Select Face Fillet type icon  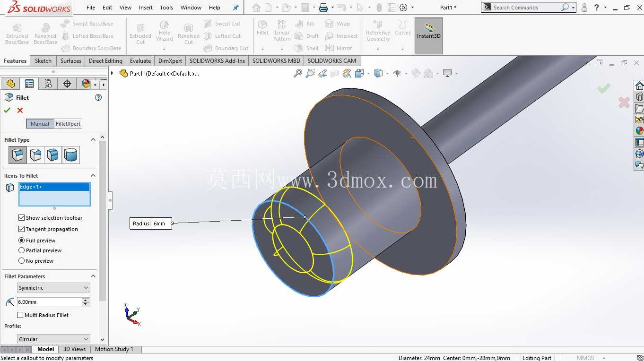click(53, 155)
